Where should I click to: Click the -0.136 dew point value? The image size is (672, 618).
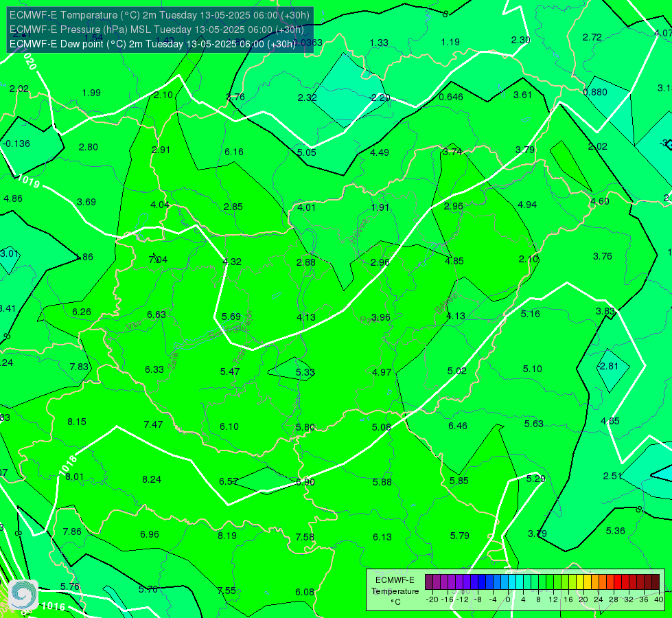click(16, 144)
